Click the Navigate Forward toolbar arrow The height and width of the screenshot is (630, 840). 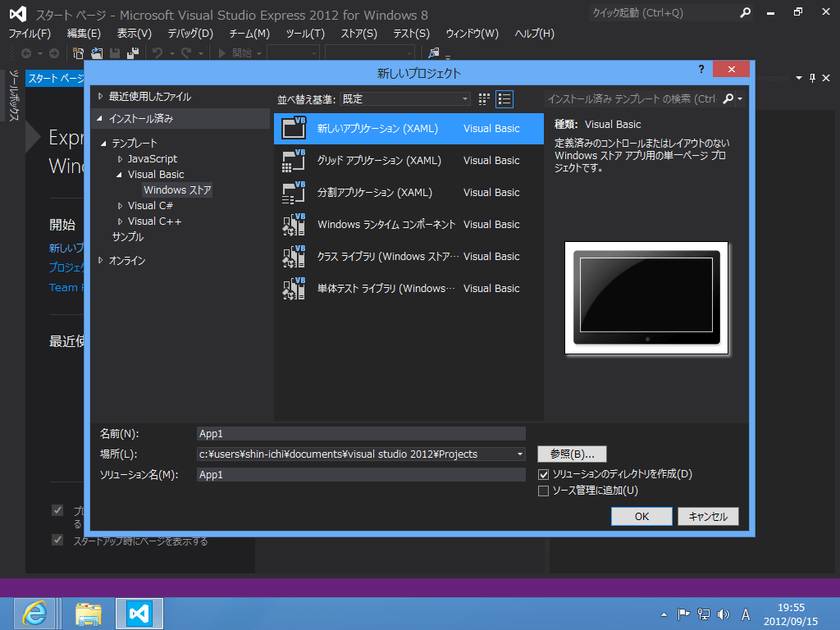click(x=54, y=53)
